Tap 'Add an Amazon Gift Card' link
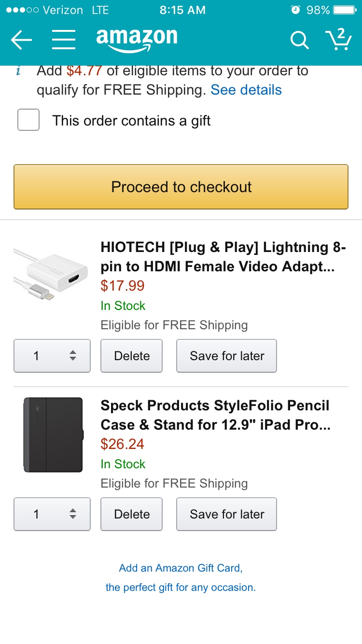The image size is (362, 644). [x=181, y=568]
